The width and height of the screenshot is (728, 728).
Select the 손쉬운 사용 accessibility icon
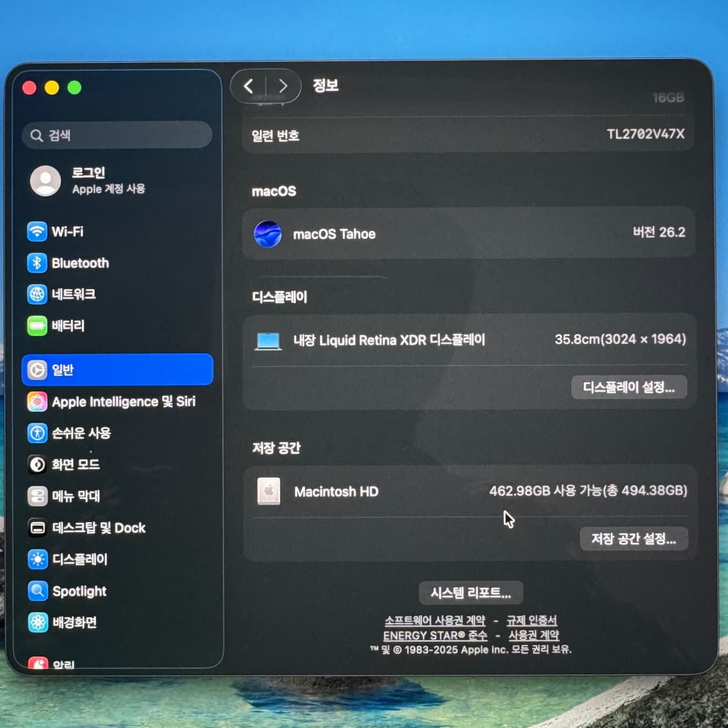(37, 433)
